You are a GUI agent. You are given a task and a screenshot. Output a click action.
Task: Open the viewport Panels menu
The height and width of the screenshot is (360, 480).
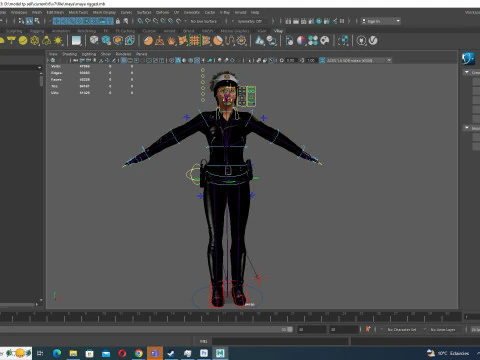[141, 54]
